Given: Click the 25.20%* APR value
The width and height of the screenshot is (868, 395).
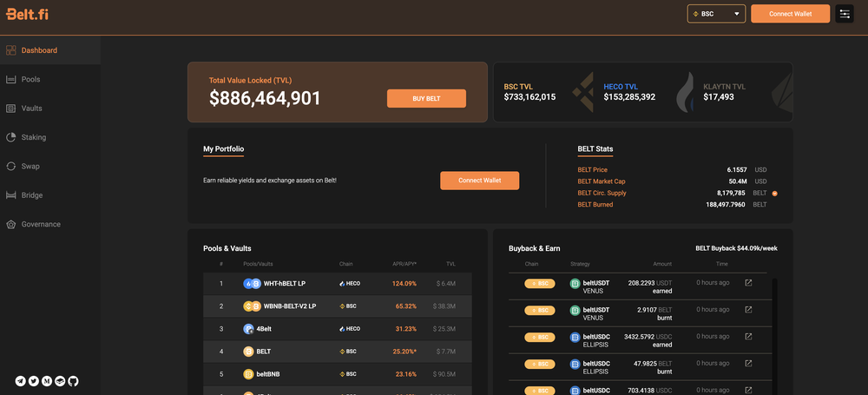Looking at the screenshot, I should point(404,352).
